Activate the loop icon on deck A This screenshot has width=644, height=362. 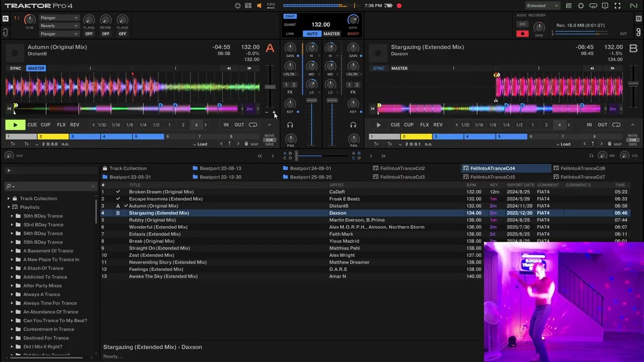[253, 125]
